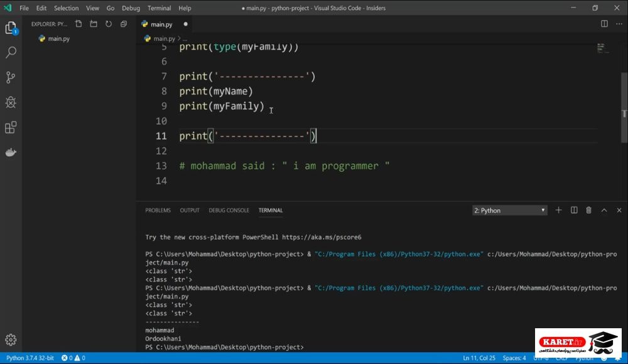Screen dimensions: 628x364
Task: Click New Folder icon in Explorer header
Action: (94, 24)
